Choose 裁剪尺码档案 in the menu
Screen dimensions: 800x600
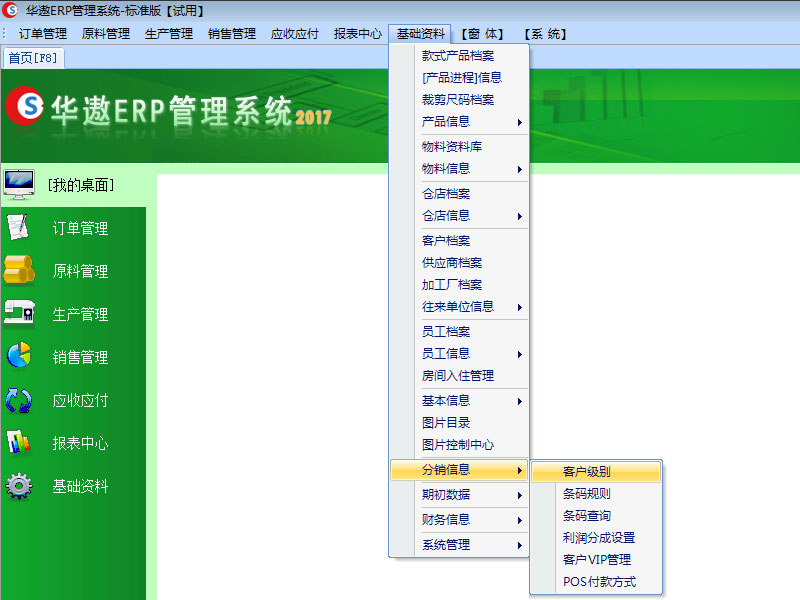(x=459, y=99)
